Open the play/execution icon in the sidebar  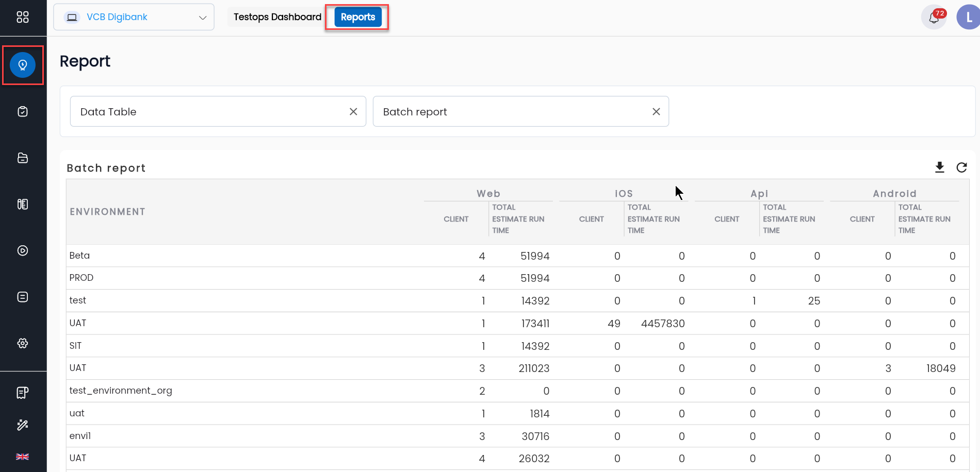(x=23, y=250)
